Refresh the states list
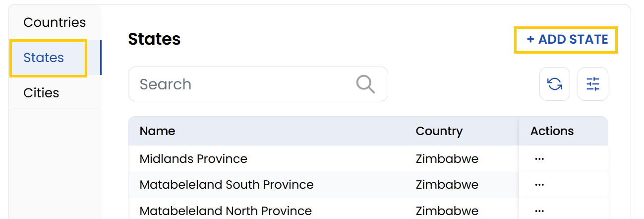This screenshot has height=219, width=644. (555, 84)
